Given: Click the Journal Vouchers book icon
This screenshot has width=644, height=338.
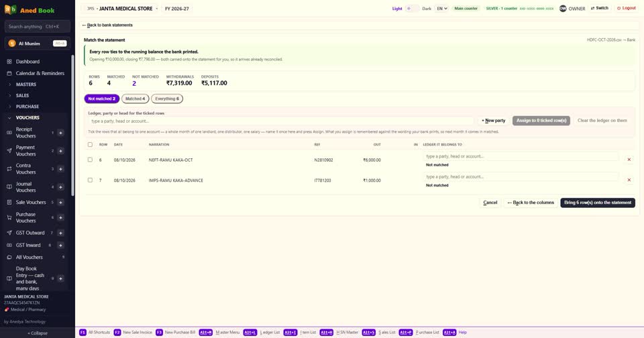Looking at the screenshot, I should (x=9, y=187).
